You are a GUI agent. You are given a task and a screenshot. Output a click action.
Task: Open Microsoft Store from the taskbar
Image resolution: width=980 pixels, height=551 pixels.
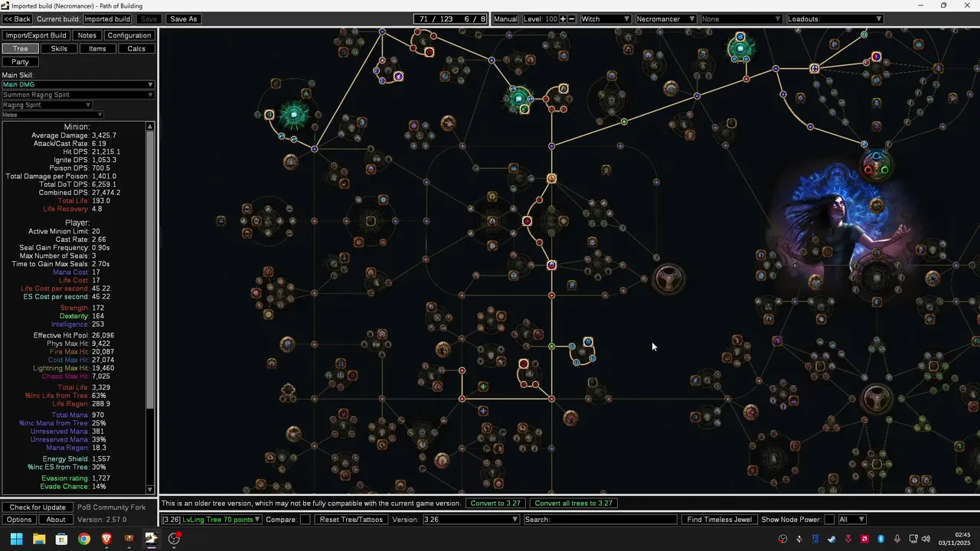pyautogui.click(x=61, y=539)
